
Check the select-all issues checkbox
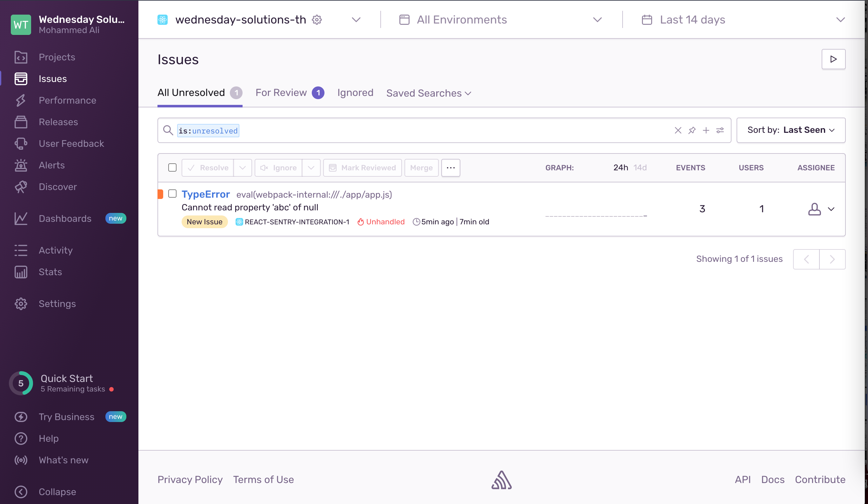tap(172, 167)
